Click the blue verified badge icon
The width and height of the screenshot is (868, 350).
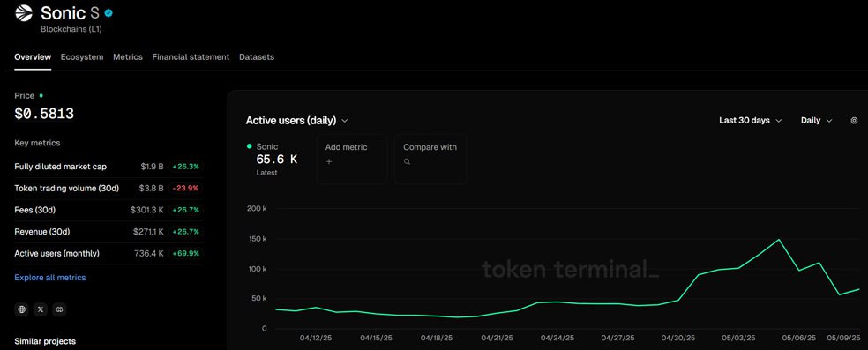pyautogui.click(x=109, y=12)
